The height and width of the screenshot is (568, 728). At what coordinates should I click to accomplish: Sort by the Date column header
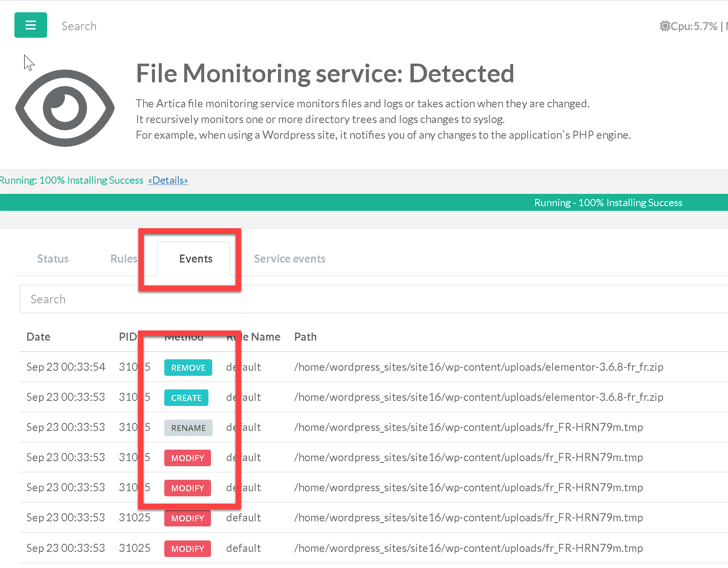(x=39, y=337)
